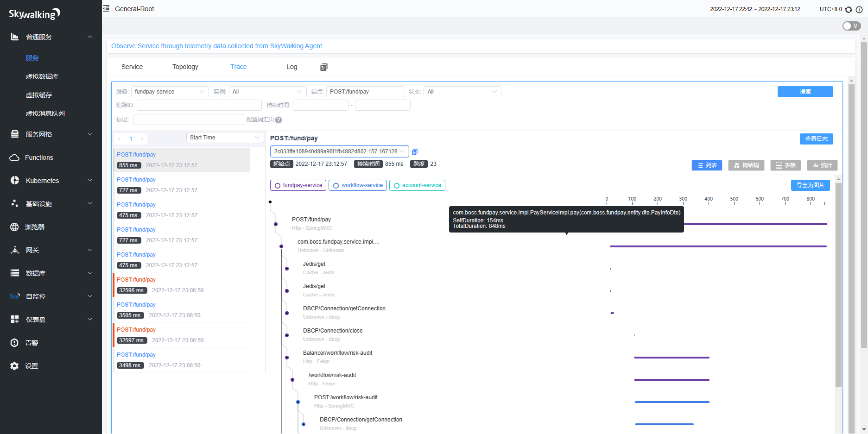Select the 3498 ms trace
Image resolution: width=868 pixels, height=434 pixels.
tap(181, 360)
